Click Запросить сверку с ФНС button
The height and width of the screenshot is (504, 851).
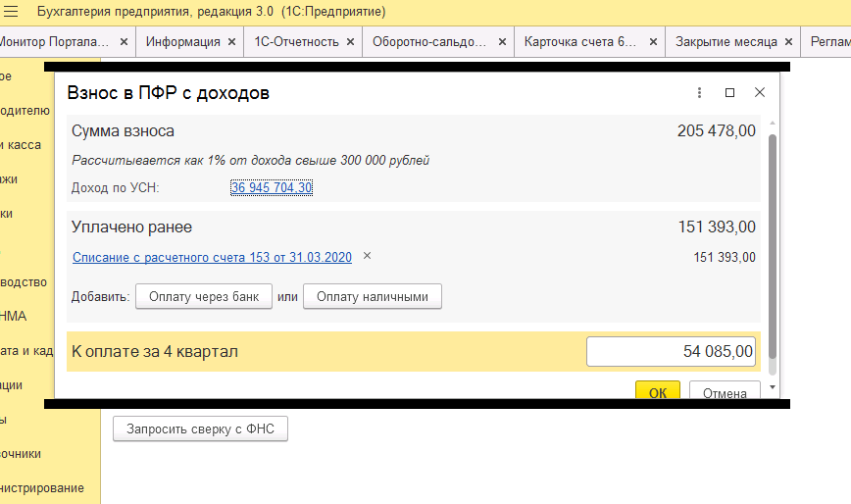[200, 428]
